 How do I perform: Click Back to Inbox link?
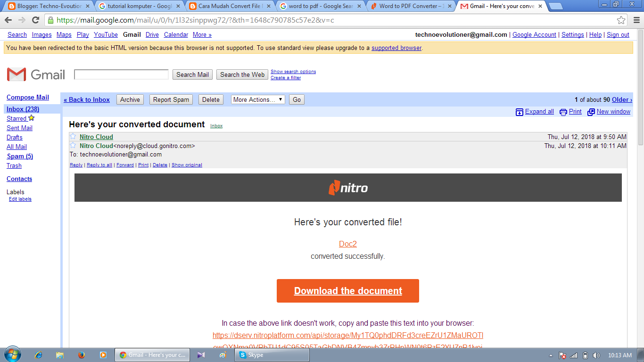click(87, 99)
